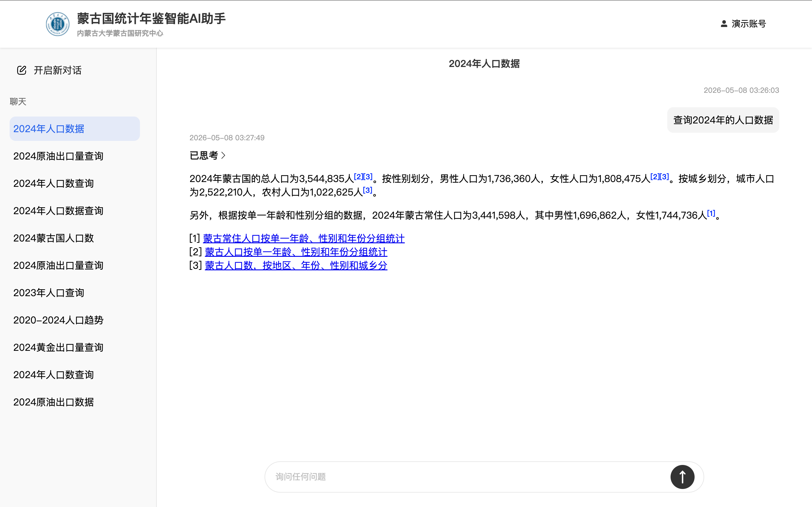The width and height of the screenshot is (812, 507).
Task: Click the app title 蒙古国统计年鉴智能AI助手
Action: pos(152,18)
